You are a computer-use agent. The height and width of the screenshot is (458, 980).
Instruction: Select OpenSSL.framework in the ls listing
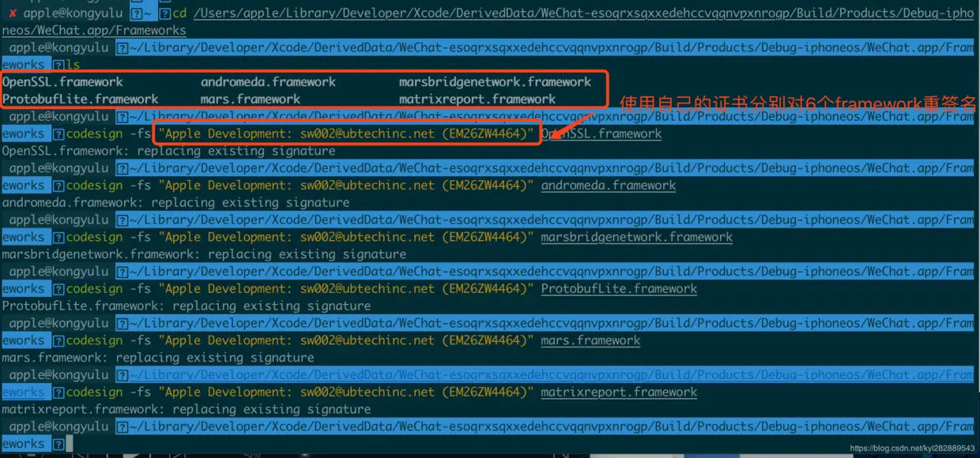[x=62, y=82]
